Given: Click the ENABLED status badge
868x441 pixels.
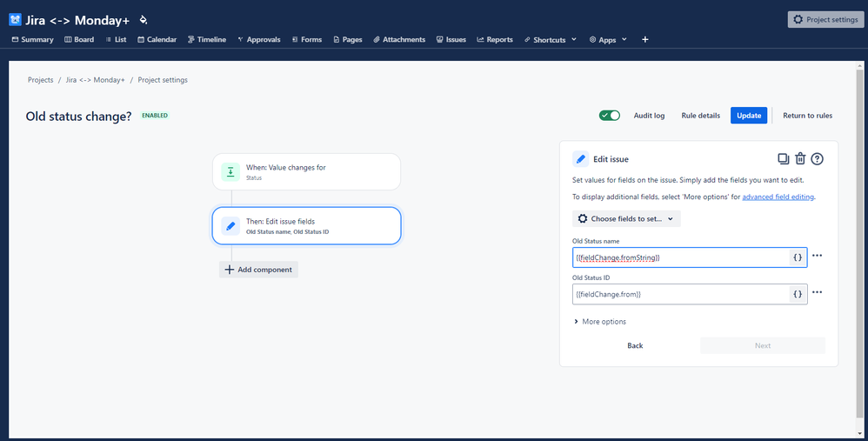Looking at the screenshot, I should click(x=155, y=116).
